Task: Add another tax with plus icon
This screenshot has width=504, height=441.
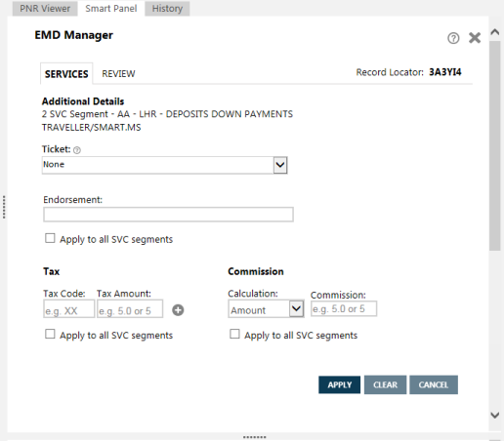Action: (x=178, y=310)
